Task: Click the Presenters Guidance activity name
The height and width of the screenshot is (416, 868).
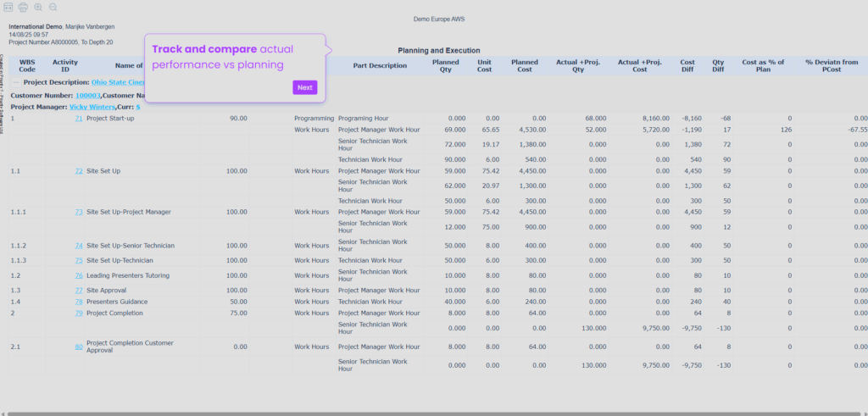Action: [x=117, y=302]
